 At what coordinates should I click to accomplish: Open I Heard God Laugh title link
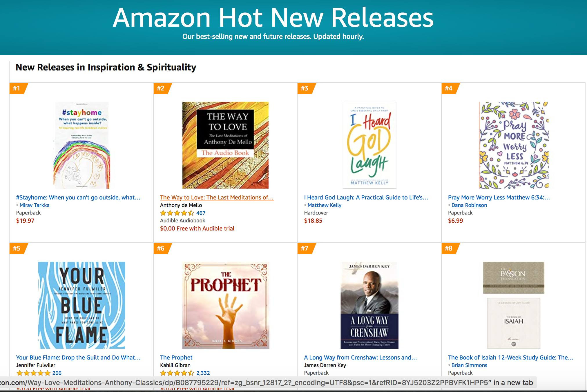click(x=366, y=197)
